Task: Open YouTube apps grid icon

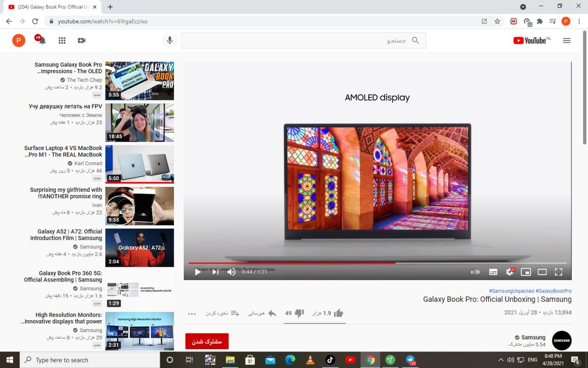Action: [x=62, y=40]
